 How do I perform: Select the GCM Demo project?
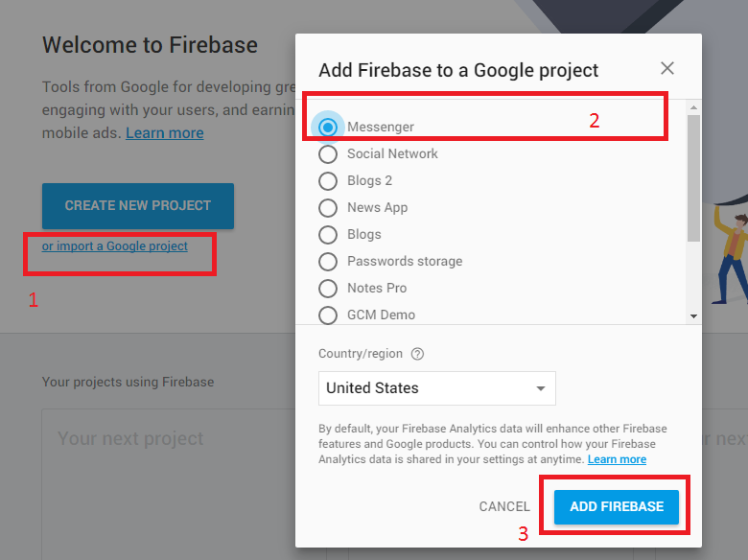[328, 315]
